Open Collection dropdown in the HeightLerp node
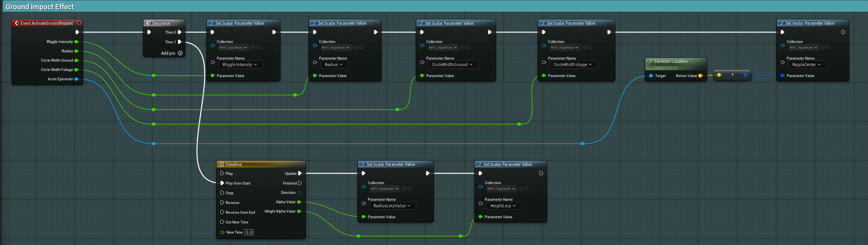 (x=502, y=189)
